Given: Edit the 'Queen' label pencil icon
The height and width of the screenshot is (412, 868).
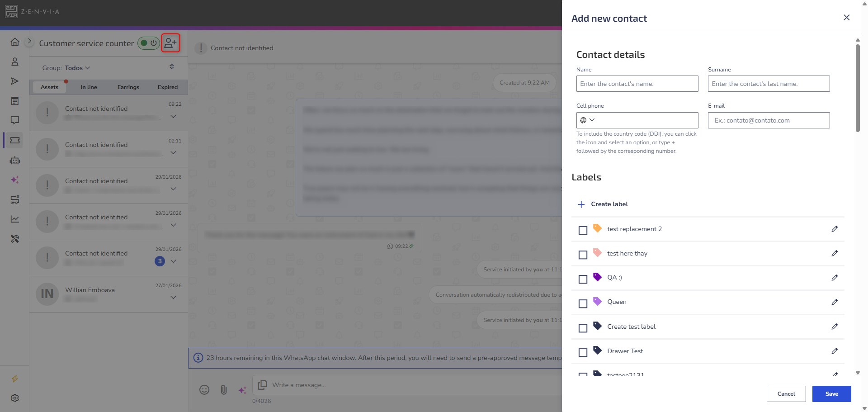Looking at the screenshot, I should point(835,302).
